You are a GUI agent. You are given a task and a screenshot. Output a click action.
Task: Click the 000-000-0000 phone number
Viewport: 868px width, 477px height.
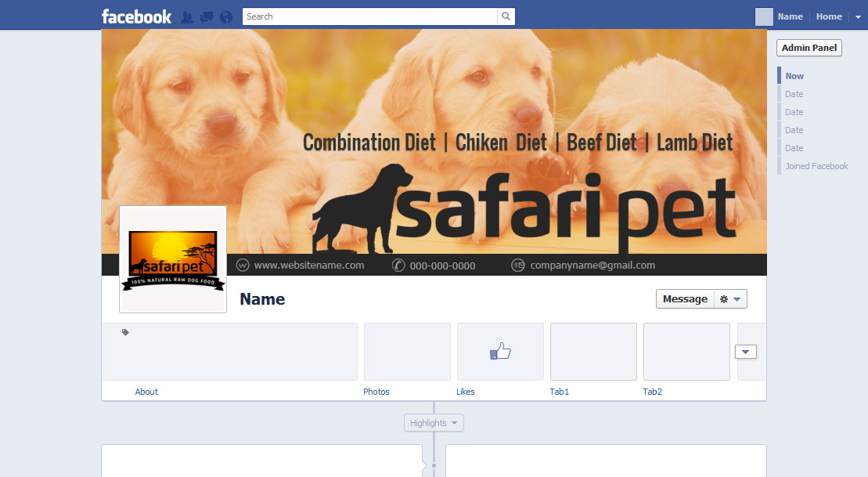442,266
